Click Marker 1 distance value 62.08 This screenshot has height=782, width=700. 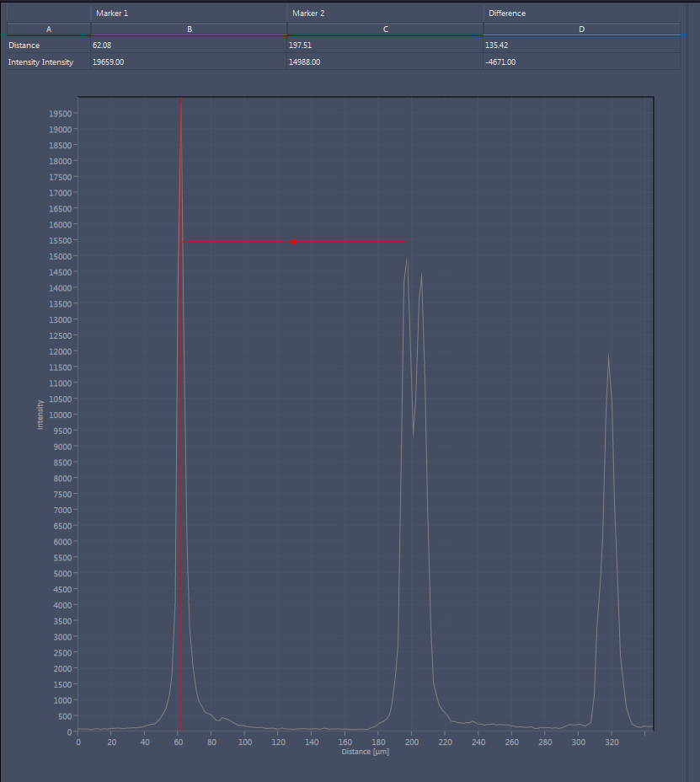tap(102, 45)
